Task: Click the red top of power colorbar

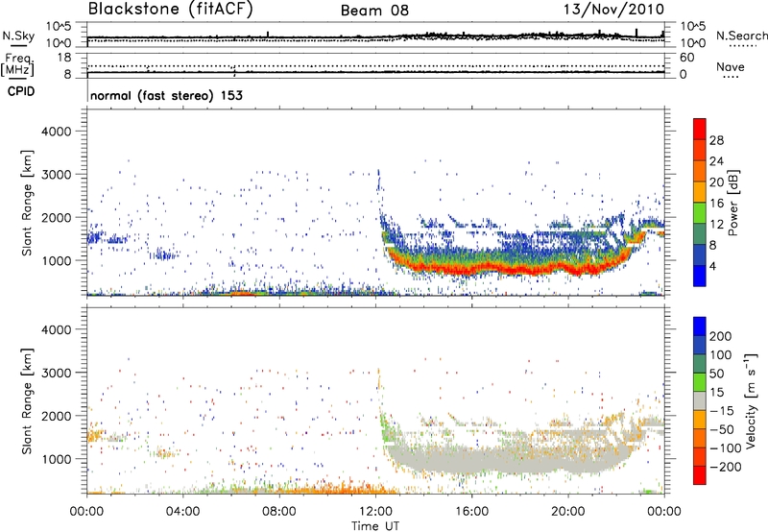Action: pos(700,129)
